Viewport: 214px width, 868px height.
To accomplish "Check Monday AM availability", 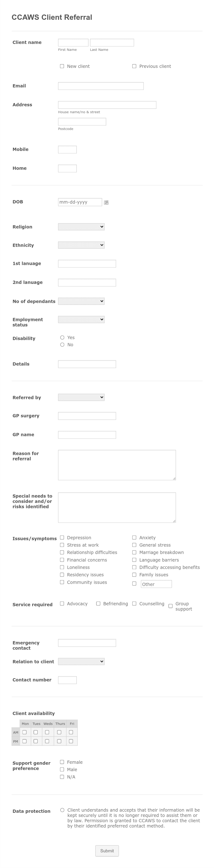I will (25, 732).
